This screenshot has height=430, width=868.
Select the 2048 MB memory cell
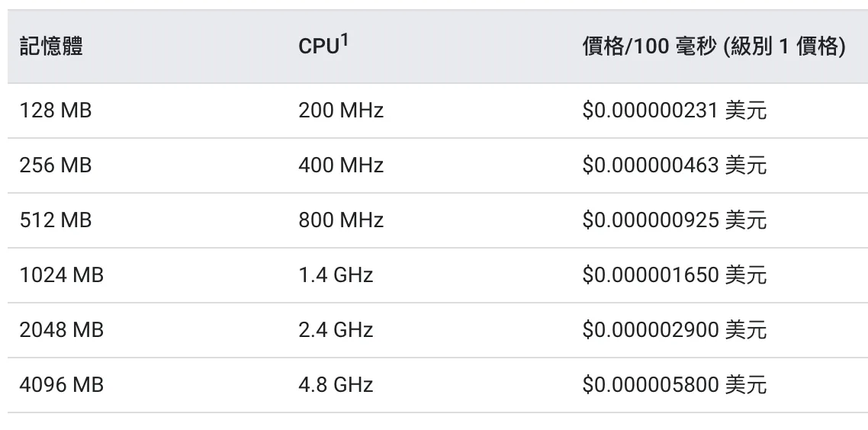pyautogui.click(x=62, y=330)
